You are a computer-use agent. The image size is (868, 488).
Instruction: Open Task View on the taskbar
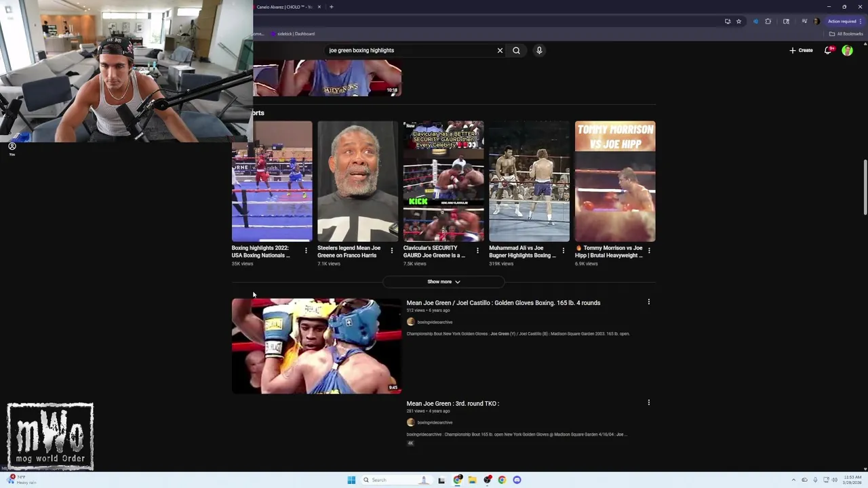coord(441,480)
